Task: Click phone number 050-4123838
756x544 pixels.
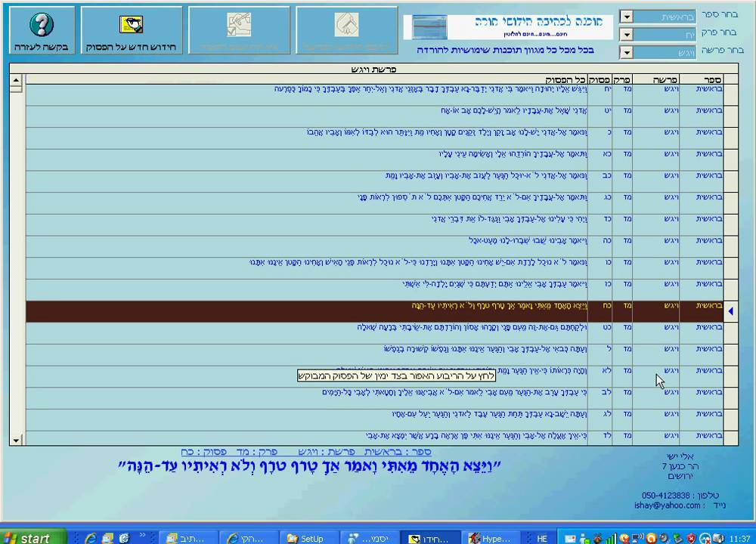Action: (x=665, y=496)
